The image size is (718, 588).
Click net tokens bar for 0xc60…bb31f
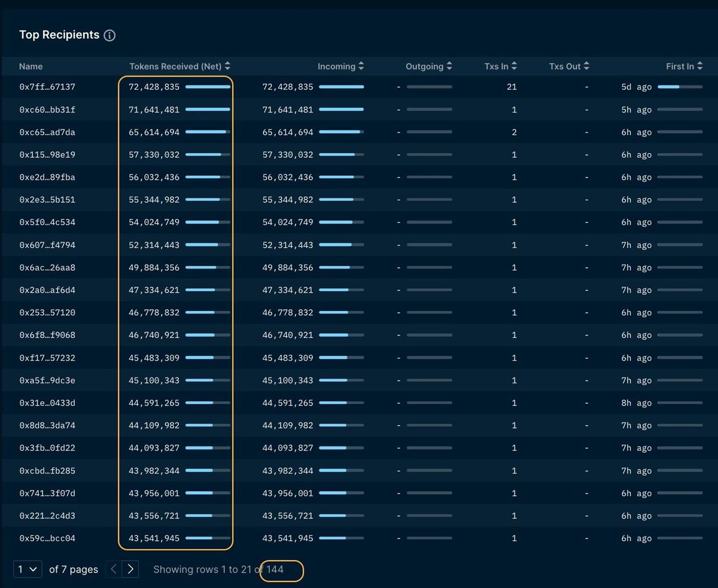click(x=208, y=109)
